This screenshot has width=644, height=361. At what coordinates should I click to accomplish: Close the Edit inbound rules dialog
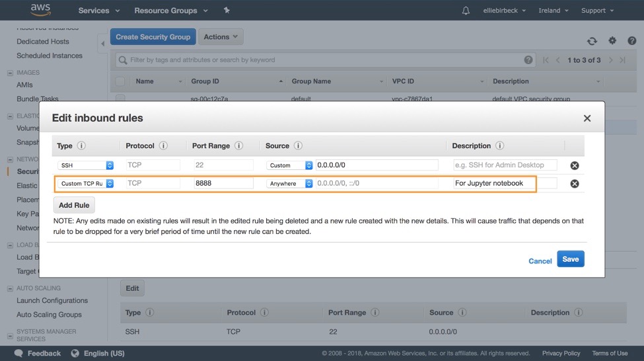pos(587,118)
